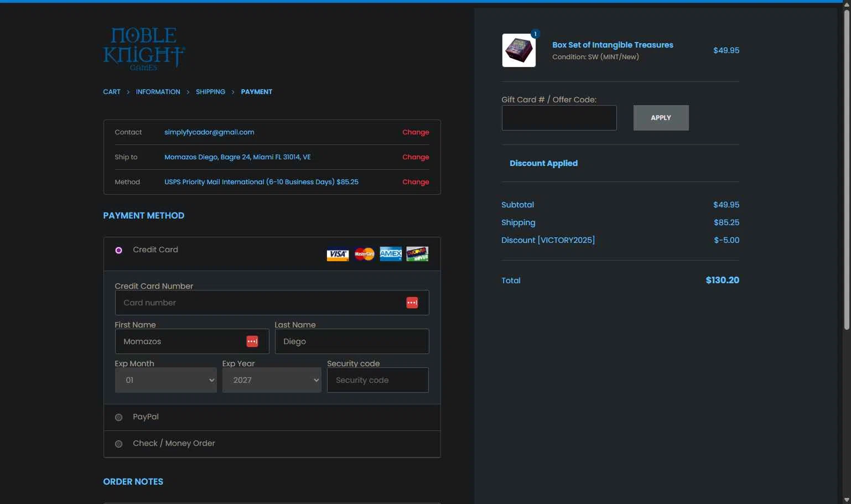Click the quantity badge on product thumbnail

(x=535, y=34)
